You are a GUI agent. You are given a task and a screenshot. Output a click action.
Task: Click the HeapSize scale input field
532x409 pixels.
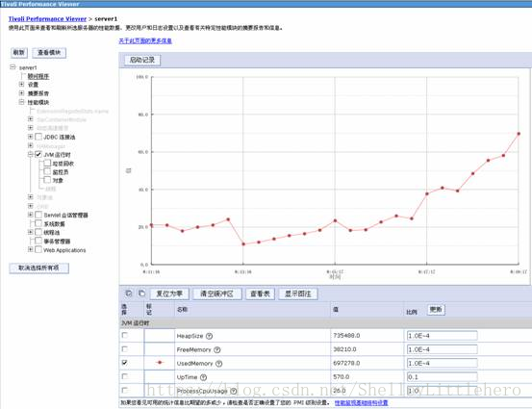pyautogui.click(x=443, y=336)
